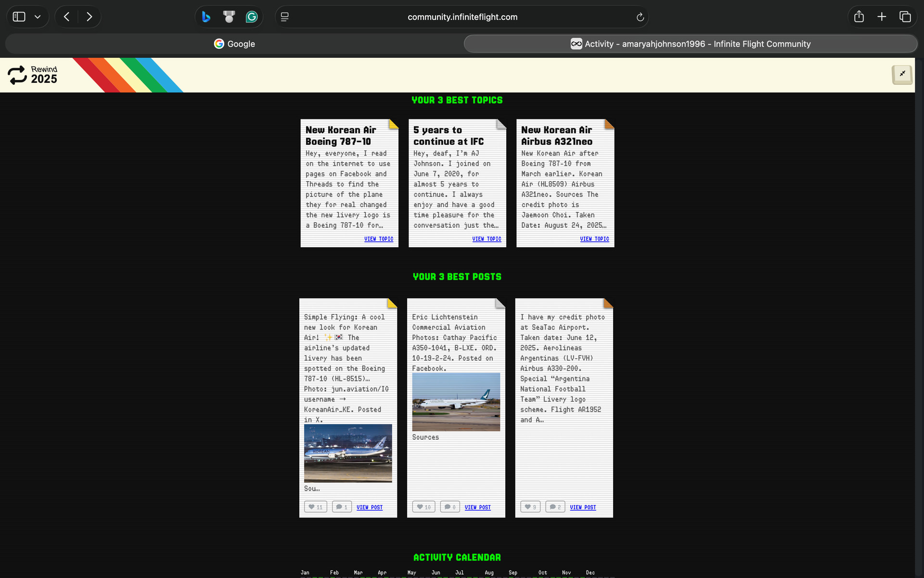Screen dimensions: 924x578
Task: Click the Cathay Pacific A350 photo thumbnail
Action: [x=456, y=402]
